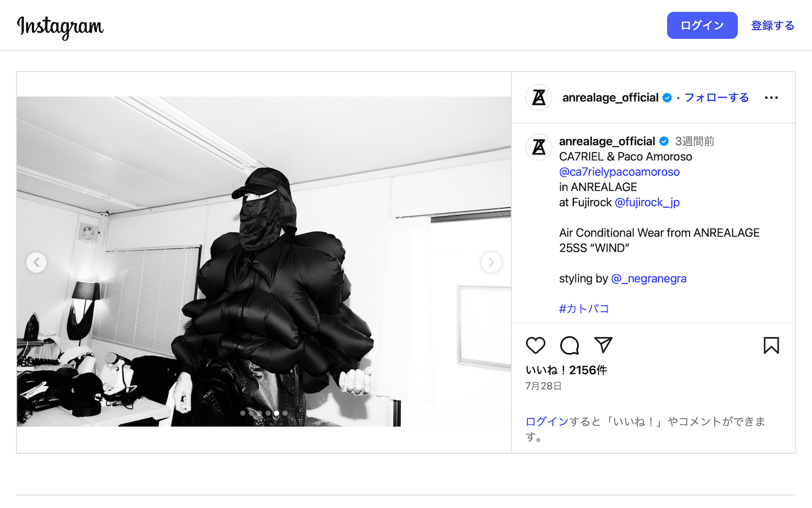
Task: Click the ログイン link below the date
Action: tap(547, 421)
